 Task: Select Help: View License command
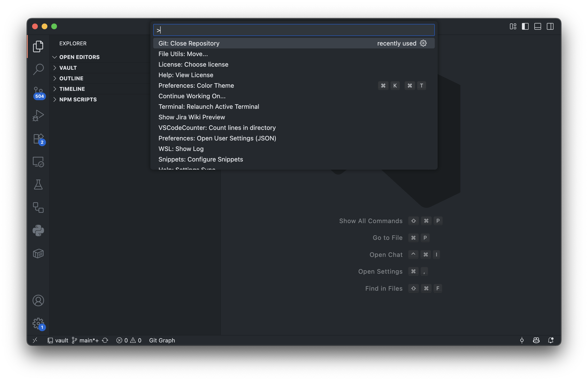click(294, 75)
